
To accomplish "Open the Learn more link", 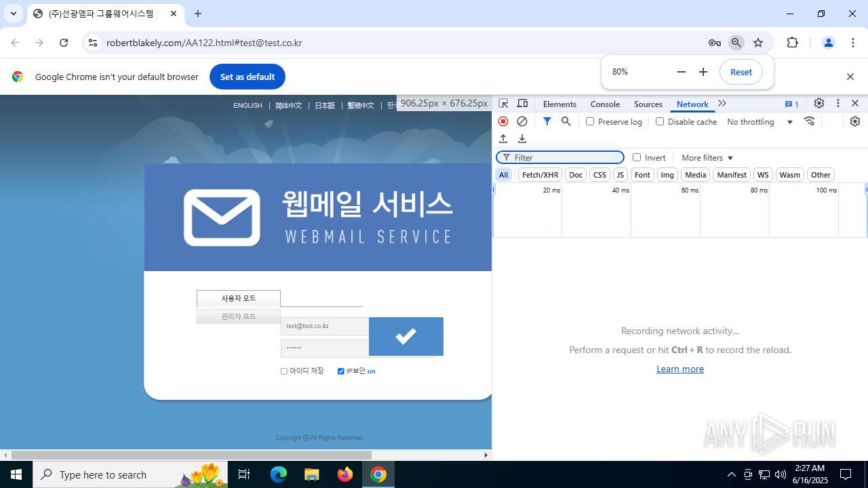I will pyautogui.click(x=680, y=369).
